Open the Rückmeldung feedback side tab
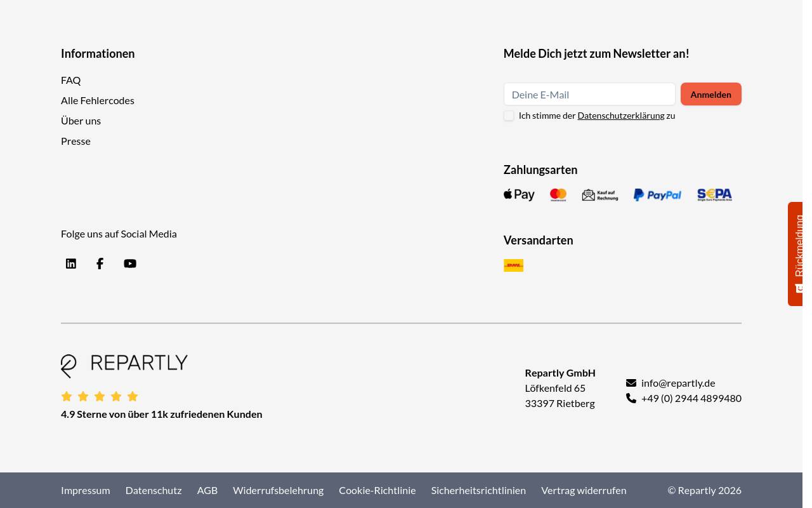This screenshot has width=812, height=508. coord(796,254)
